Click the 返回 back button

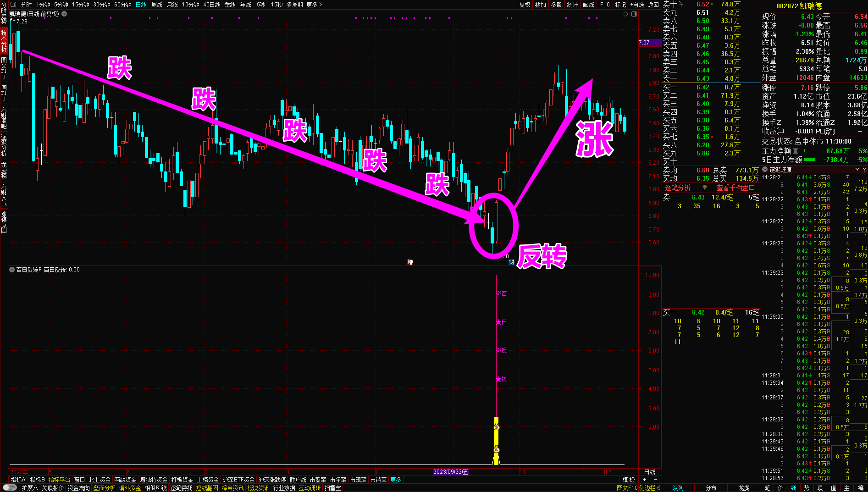[x=653, y=5]
